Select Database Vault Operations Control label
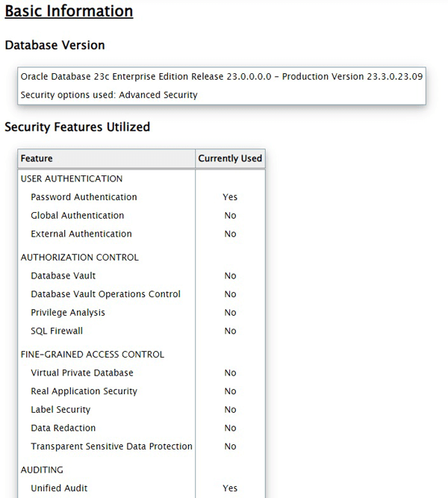 (x=105, y=294)
